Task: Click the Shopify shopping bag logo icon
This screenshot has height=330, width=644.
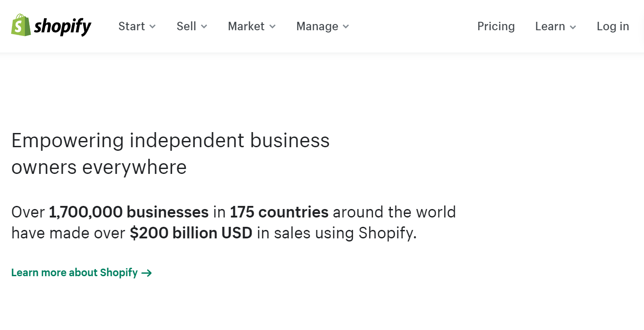Action: (x=20, y=25)
